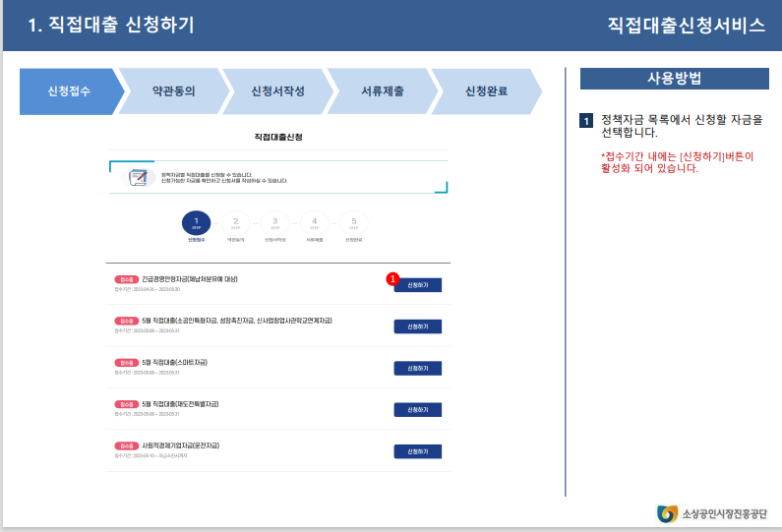
Task: Click the instruction text '정책자금 목록에서 신청할 자금을 선택합니다'
Action: (682, 126)
